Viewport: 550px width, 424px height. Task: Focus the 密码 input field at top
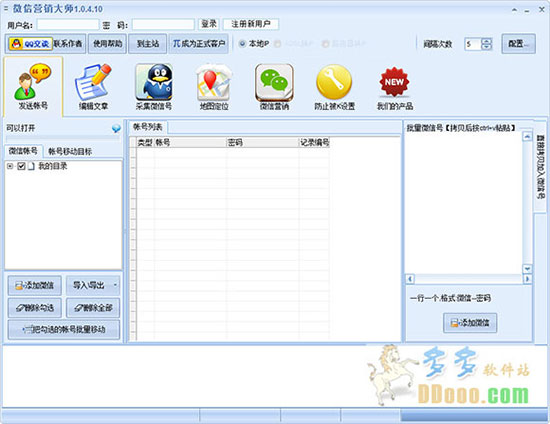coord(163,25)
